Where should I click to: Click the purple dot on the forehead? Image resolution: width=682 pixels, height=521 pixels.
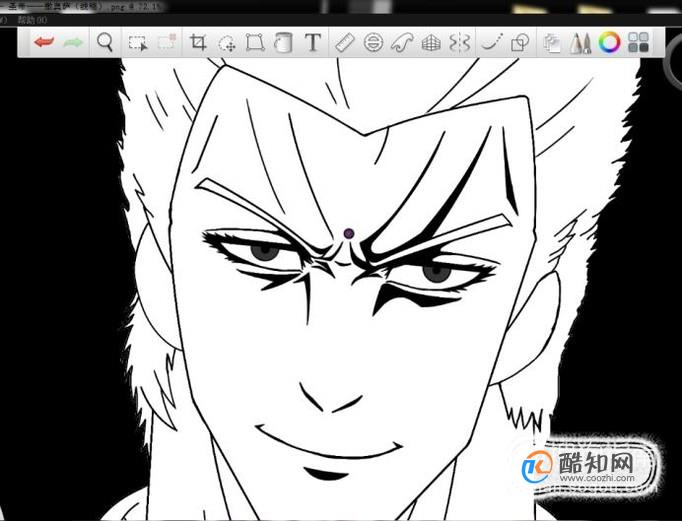tap(349, 234)
